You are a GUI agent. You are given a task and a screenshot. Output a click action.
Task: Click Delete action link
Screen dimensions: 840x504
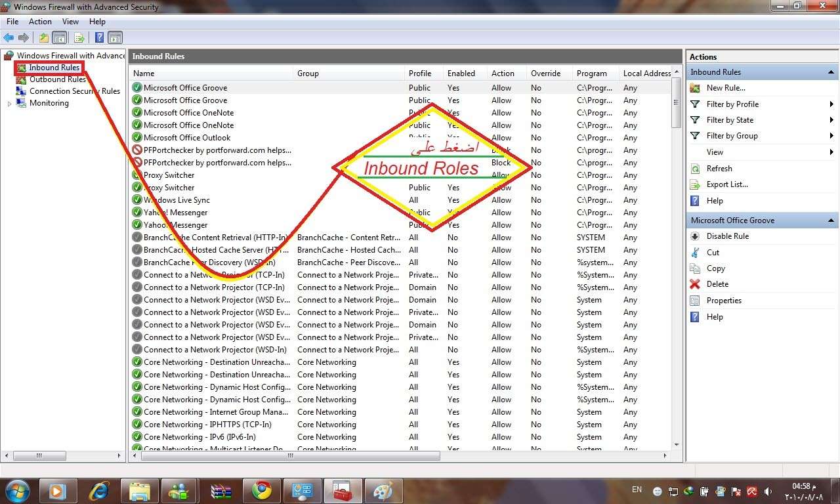point(717,284)
